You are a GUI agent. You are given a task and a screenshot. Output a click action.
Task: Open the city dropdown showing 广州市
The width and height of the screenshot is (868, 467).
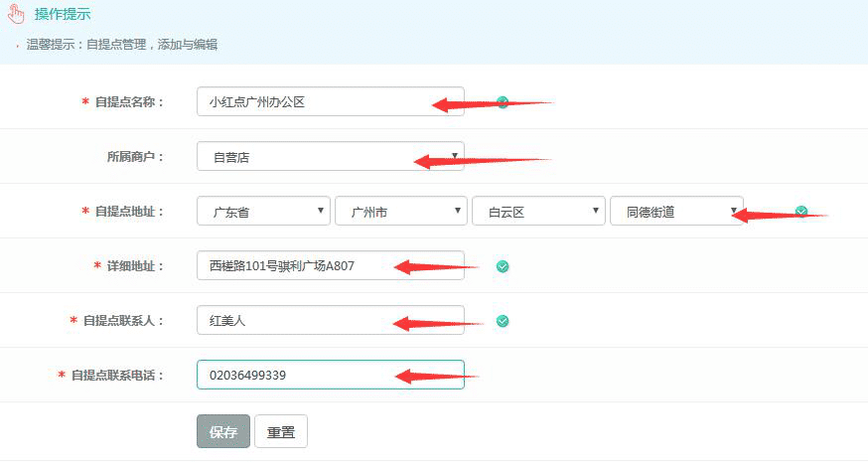pos(400,211)
